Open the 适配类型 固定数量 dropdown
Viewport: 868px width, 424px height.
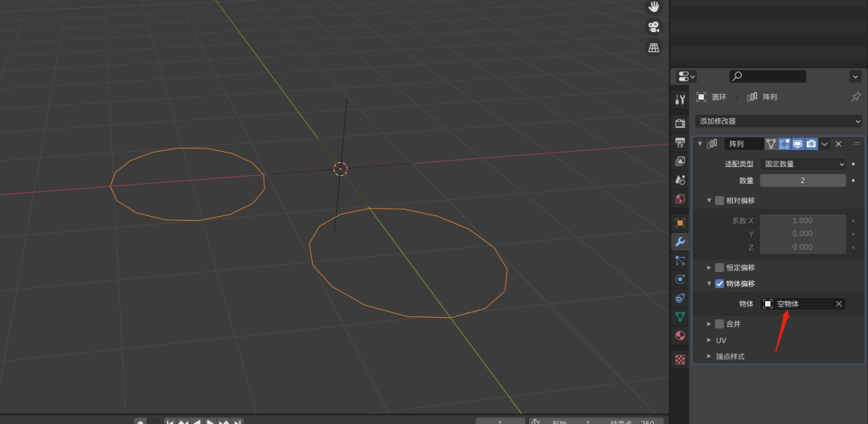coord(803,164)
